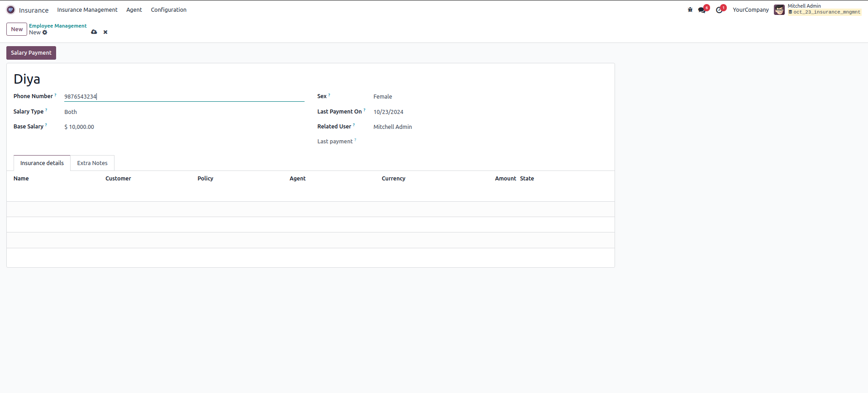The image size is (868, 393).
Task: Click the Base Salary value field
Action: pos(184,127)
